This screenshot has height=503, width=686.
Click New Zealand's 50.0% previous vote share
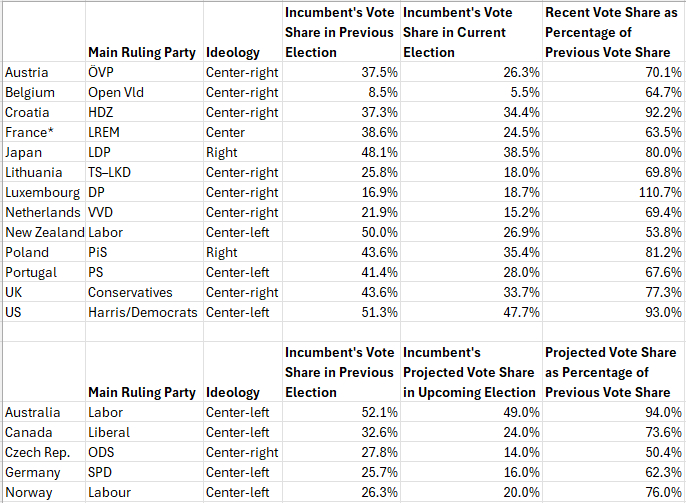340,232
